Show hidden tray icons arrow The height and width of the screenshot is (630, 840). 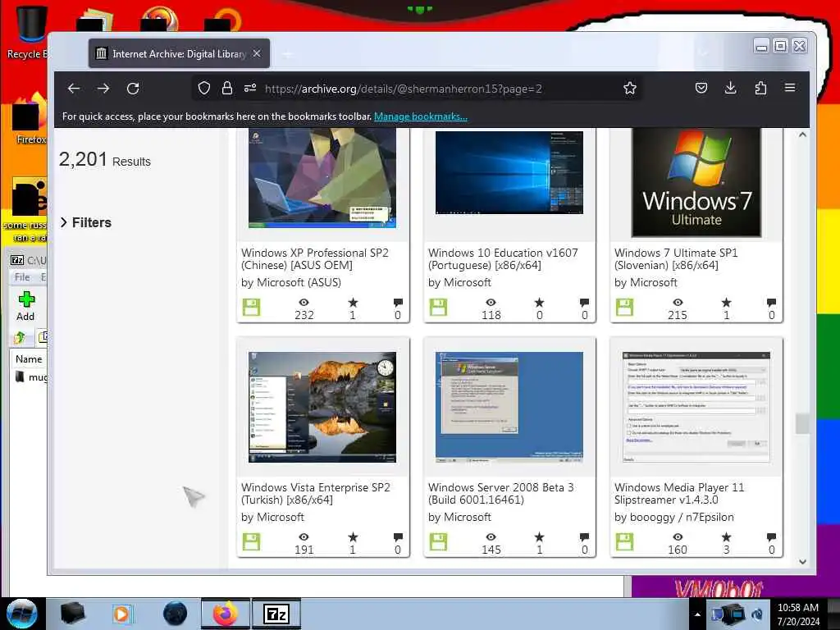[x=697, y=614]
